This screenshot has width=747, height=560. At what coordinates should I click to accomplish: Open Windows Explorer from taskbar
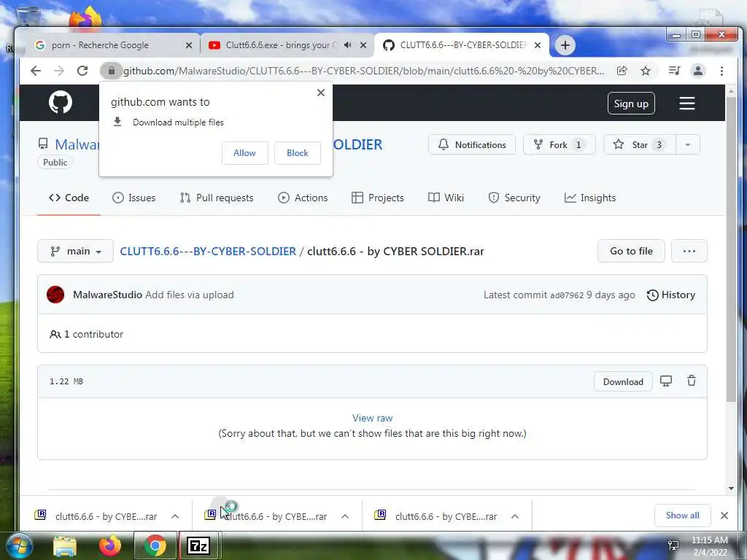point(65,545)
